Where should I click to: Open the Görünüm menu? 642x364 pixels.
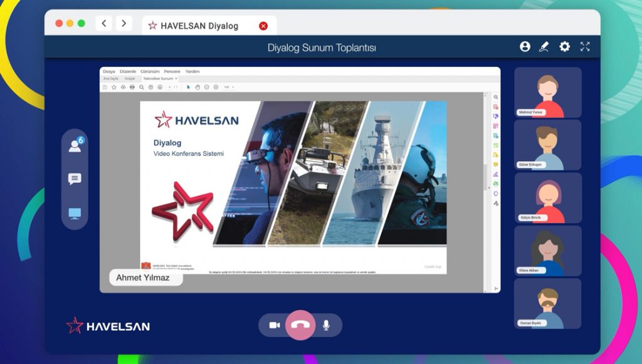[x=150, y=71]
